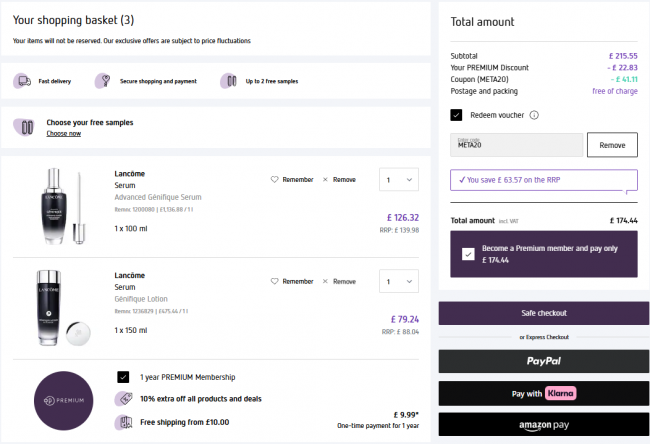Click the PREMIUM membership round logo
The height and width of the screenshot is (444, 650).
[63, 400]
